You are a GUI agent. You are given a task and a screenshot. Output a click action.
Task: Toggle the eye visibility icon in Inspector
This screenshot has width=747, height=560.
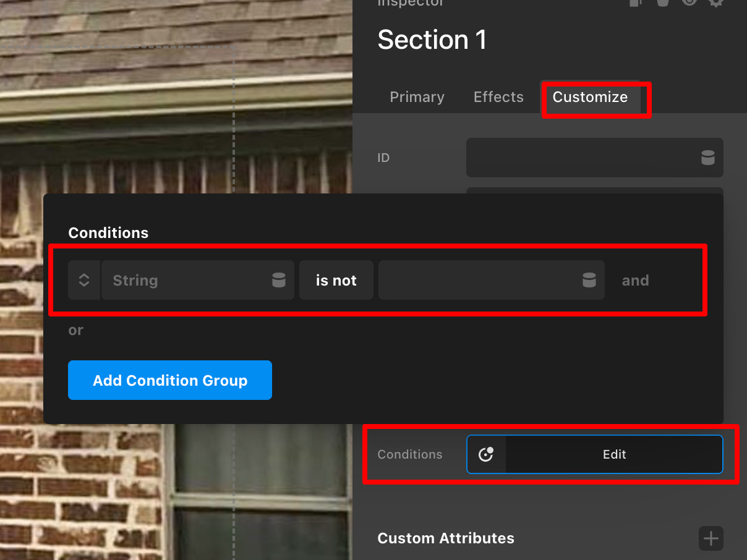tap(689, 2)
